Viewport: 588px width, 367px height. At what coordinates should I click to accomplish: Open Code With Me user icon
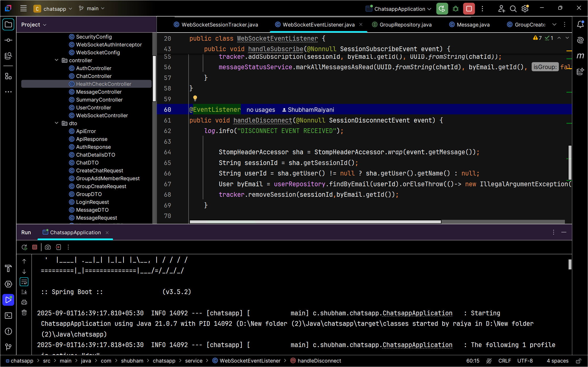(501, 9)
